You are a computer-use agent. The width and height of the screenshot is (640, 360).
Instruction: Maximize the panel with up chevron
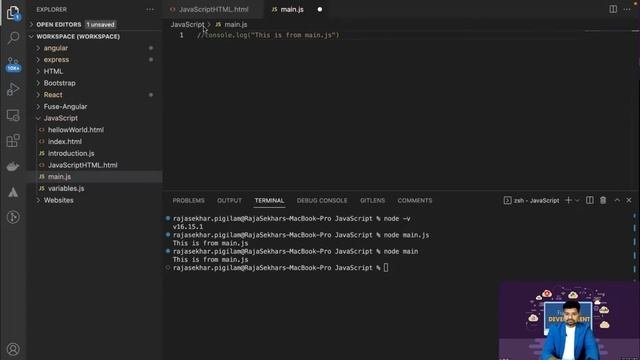617,200
